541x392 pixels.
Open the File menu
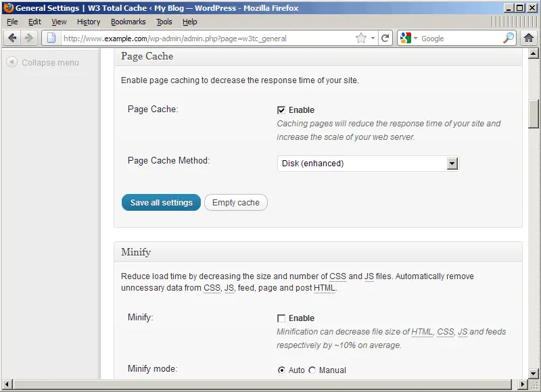click(12, 22)
